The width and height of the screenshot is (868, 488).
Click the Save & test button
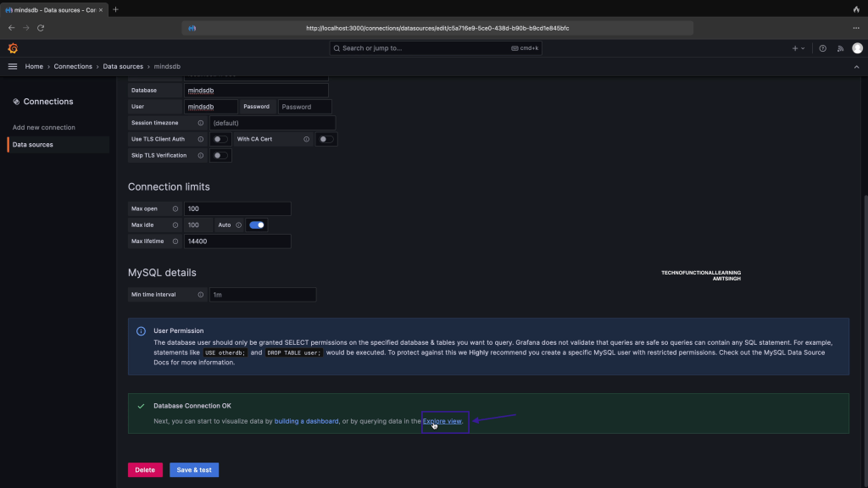pyautogui.click(x=194, y=469)
